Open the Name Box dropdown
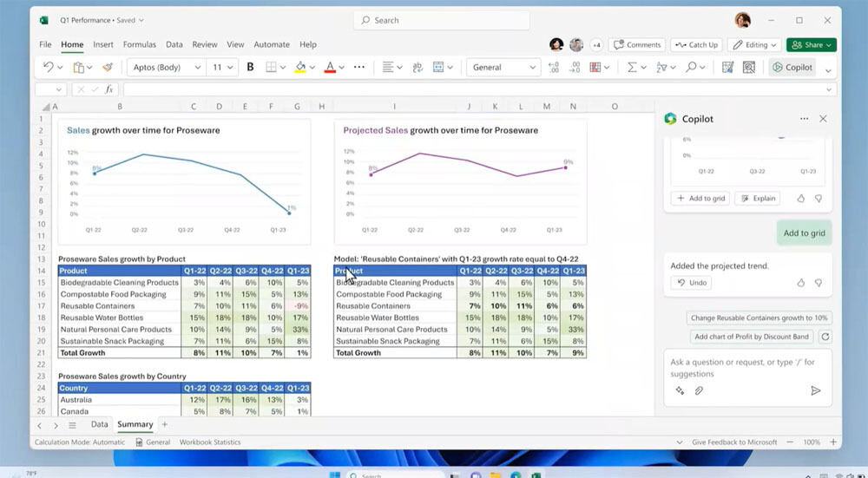 coord(60,89)
